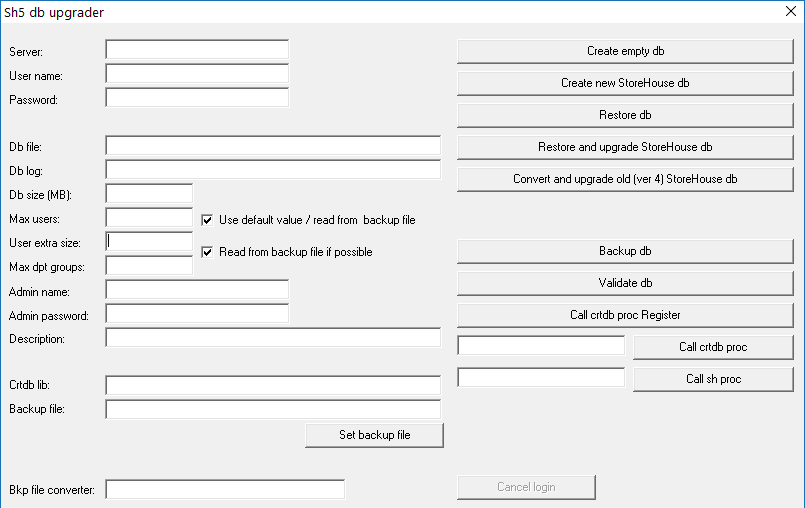Focus the Backup file input field
The width and height of the screenshot is (805, 508).
click(x=273, y=409)
